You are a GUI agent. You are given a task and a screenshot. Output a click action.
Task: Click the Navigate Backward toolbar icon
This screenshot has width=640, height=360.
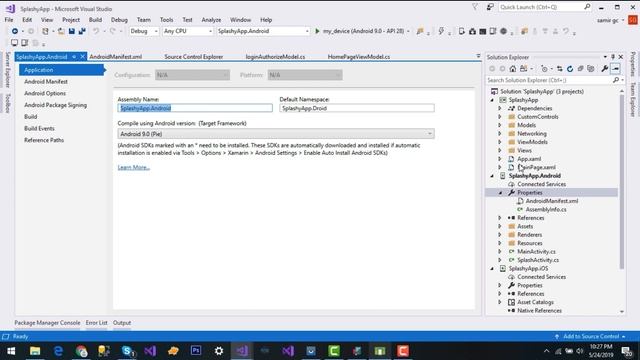click(15, 31)
